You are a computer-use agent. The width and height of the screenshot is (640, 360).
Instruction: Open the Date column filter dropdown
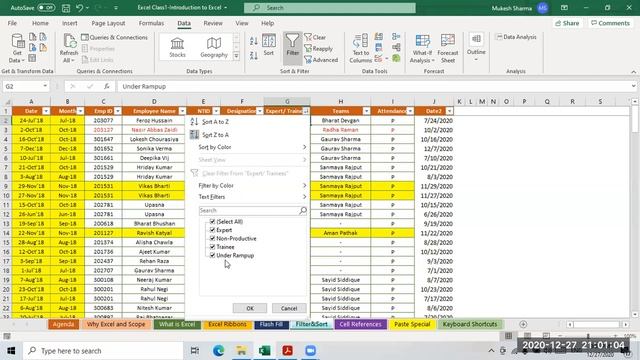pyautogui.click(x=46, y=111)
